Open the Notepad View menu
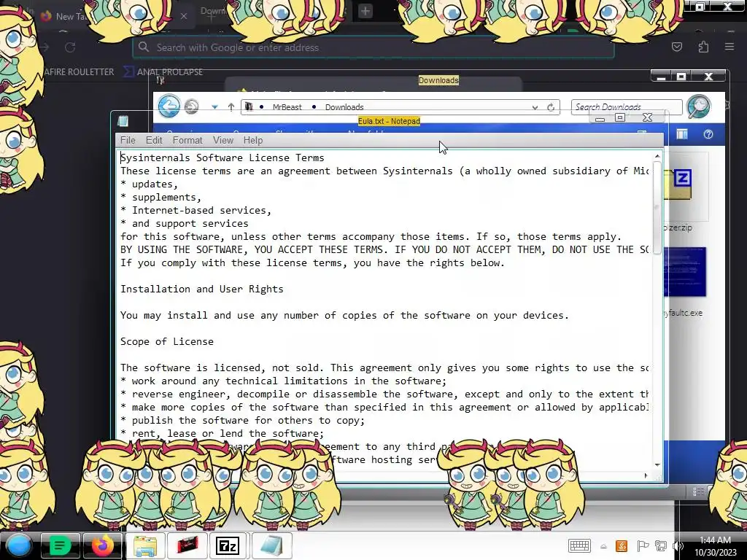747x560 pixels. click(223, 140)
